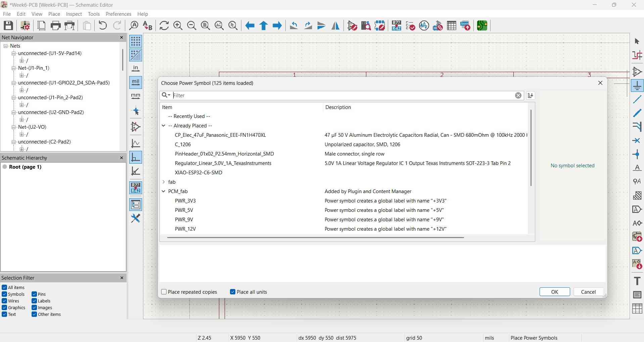644x342 pixels.
Task: Uncheck Place all units checkbox
Action: coord(232,292)
